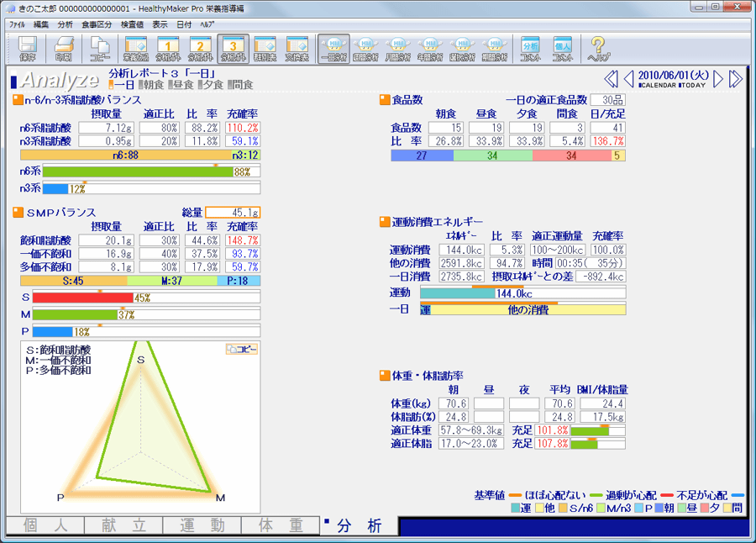Click the n6 充確率 value 110.2%
756x543 pixels.
pyautogui.click(x=243, y=128)
